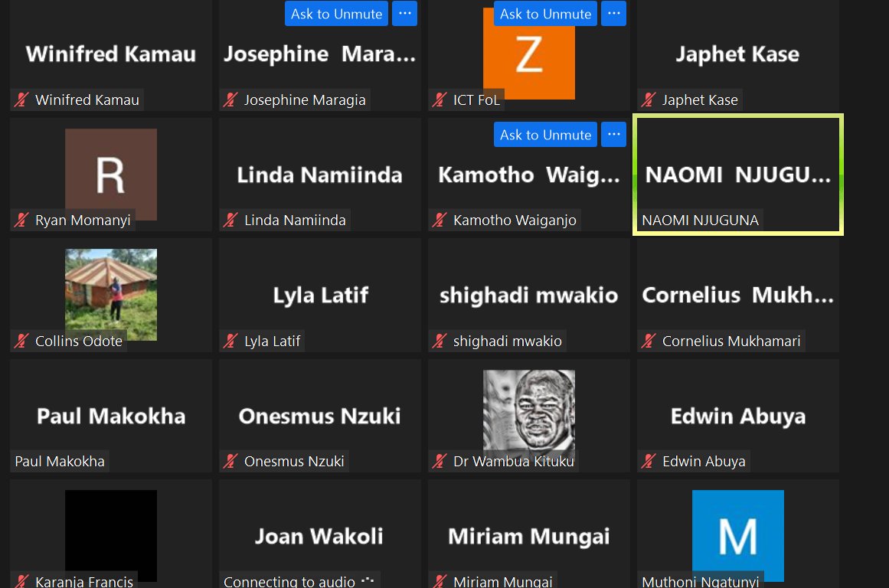Image resolution: width=889 pixels, height=588 pixels.
Task: Click muted mic icon beside Japhet Kase
Action: tap(649, 100)
